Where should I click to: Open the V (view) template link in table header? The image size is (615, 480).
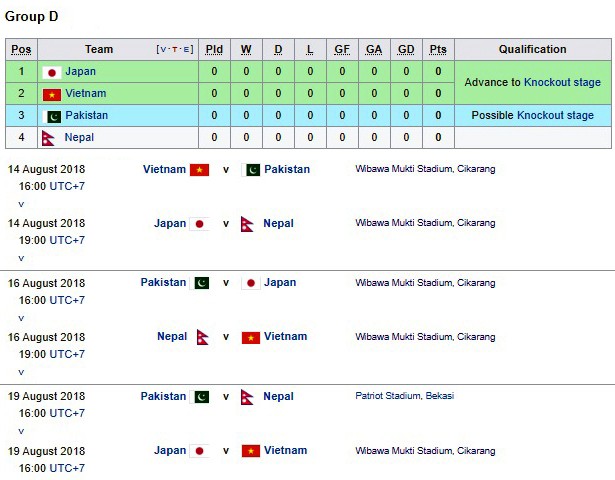point(164,49)
